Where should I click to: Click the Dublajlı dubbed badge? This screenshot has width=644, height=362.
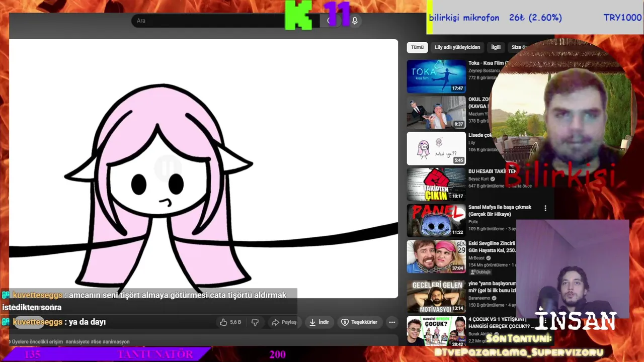(x=480, y=272)
